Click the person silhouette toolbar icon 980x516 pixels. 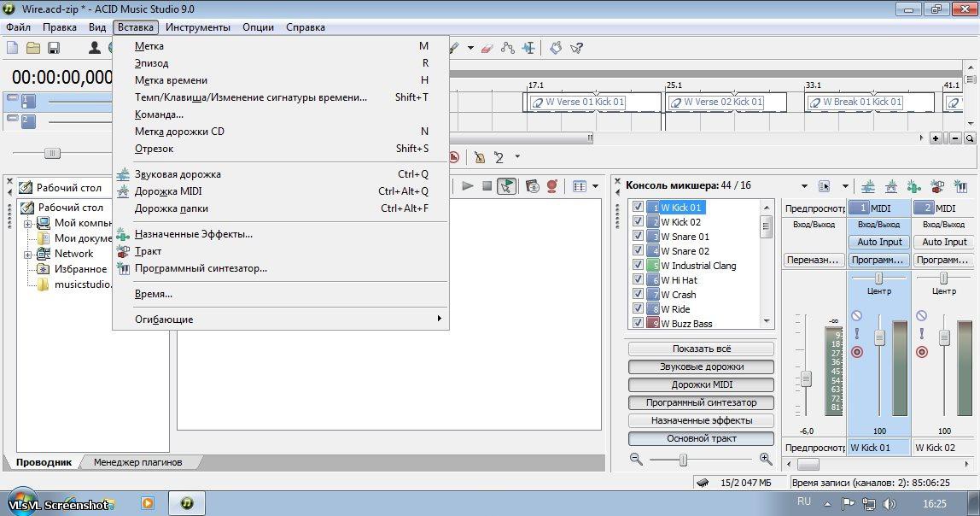(95, 48)
